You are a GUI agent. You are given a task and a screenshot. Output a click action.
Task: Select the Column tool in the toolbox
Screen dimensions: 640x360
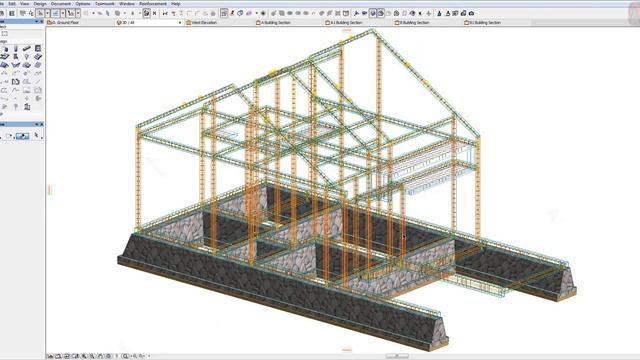pos(16,49)
